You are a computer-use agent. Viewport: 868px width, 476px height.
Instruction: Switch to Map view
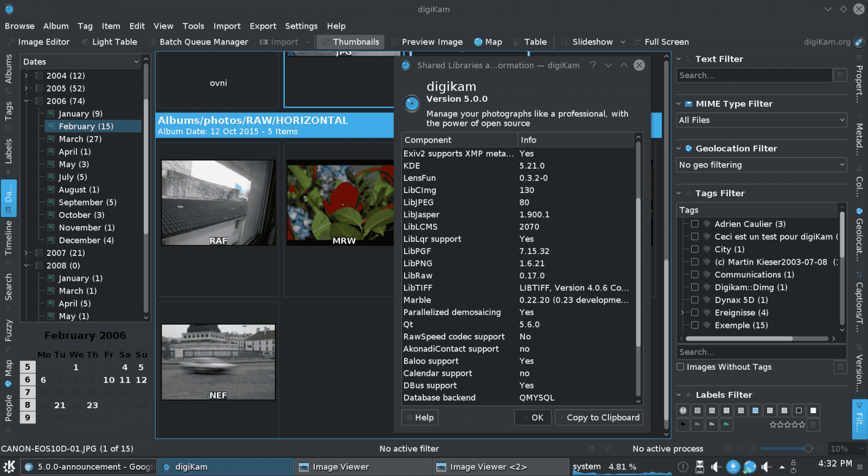point(488,42)
